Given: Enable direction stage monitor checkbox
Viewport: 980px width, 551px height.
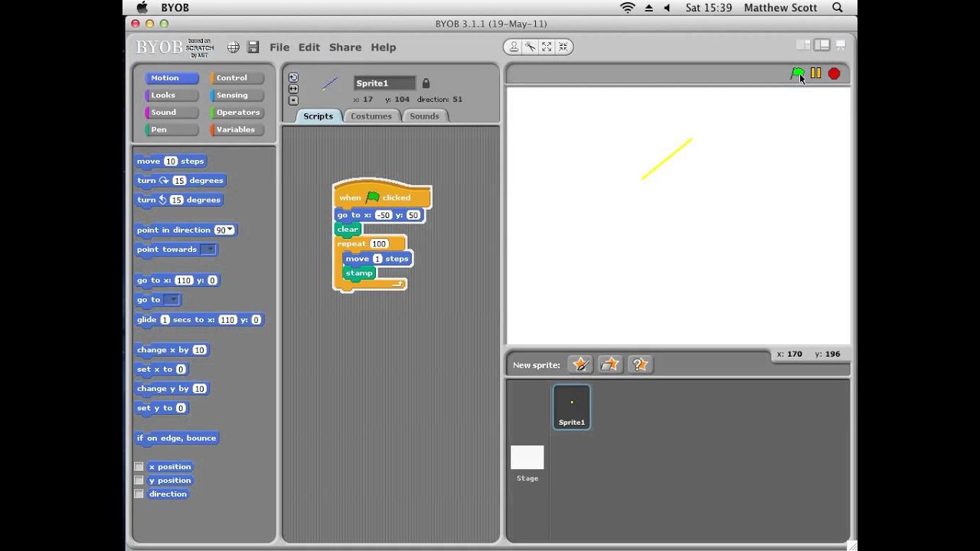Looking at the screenshot, I should 139,494.
